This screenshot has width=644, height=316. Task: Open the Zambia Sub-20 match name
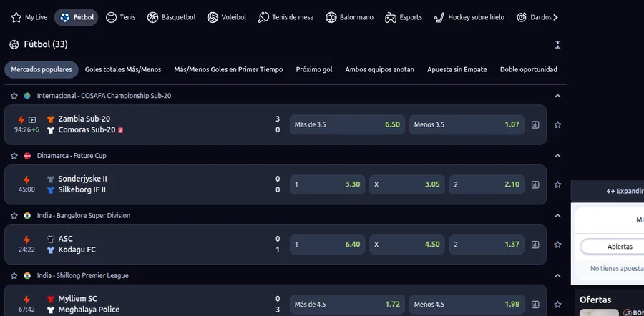point(84,119)
